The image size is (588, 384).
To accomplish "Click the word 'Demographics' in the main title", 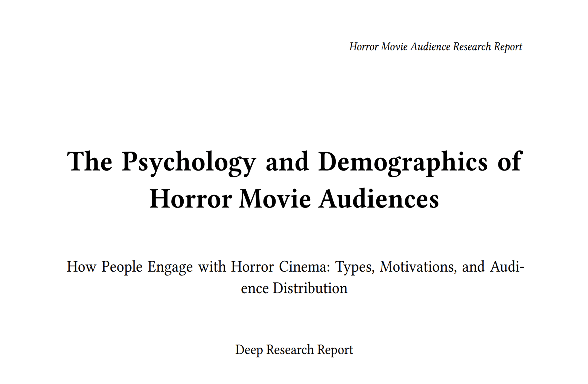I will click(403, 162).
